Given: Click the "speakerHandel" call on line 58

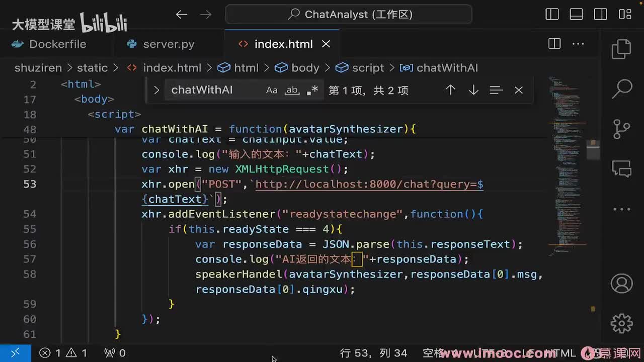Looking at the screenshot, I should click(x=239, y=275).
